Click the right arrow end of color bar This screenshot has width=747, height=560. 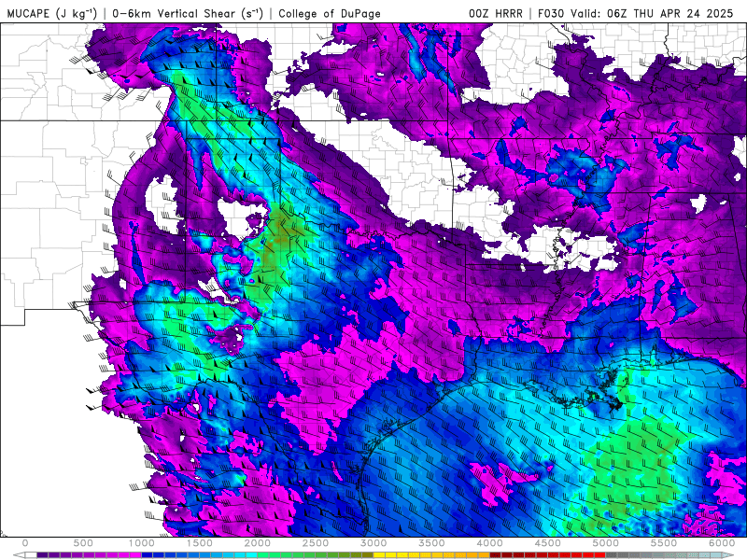pos(727,555)
